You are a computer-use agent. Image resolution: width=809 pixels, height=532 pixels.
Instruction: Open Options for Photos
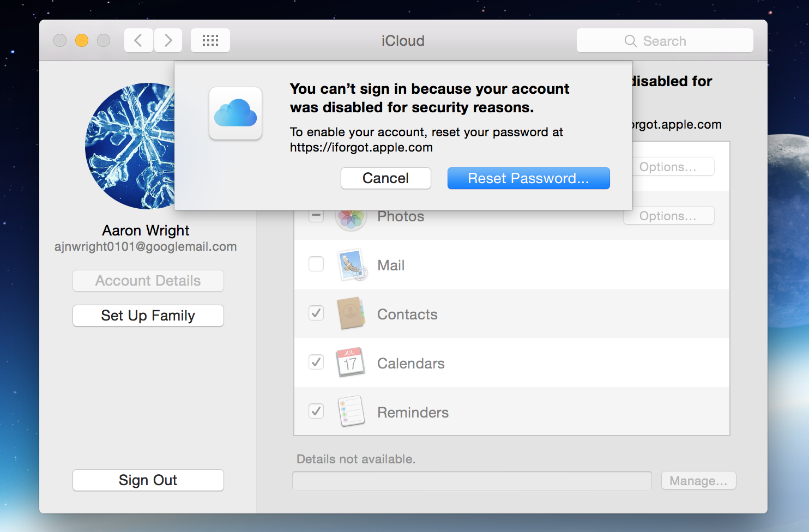(x=669, y=216)
